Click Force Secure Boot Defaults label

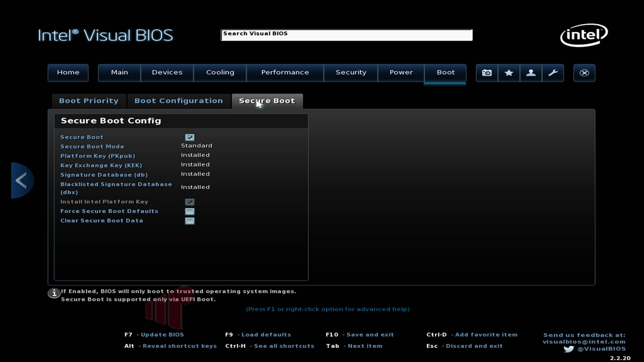[109, 211]
